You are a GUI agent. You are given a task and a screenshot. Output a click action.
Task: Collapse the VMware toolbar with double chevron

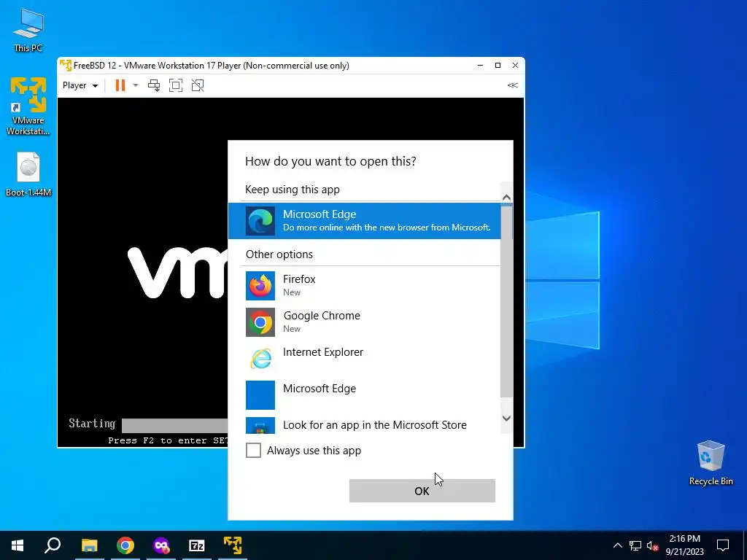(x=513, y=85)
